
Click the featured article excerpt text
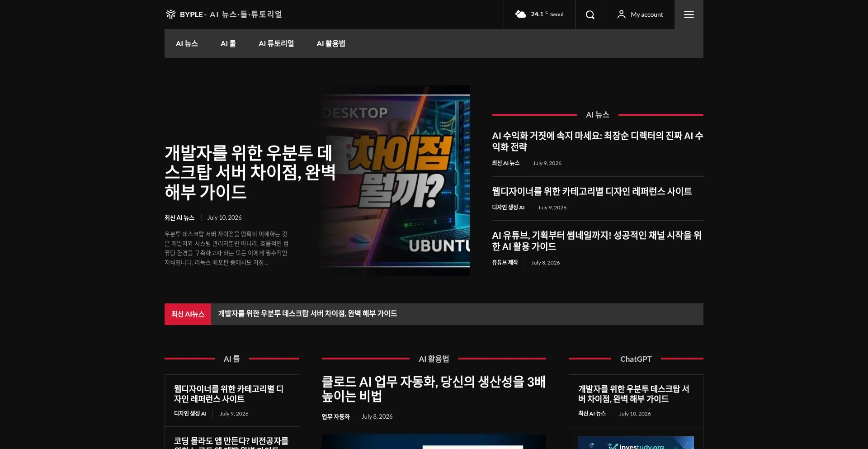coord(226,248)
